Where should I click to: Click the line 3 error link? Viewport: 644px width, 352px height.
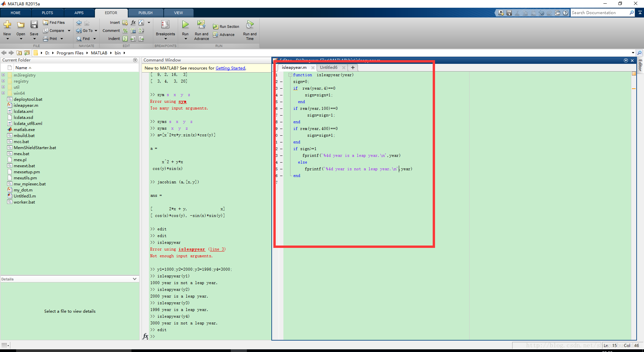[x=217, y=249]
